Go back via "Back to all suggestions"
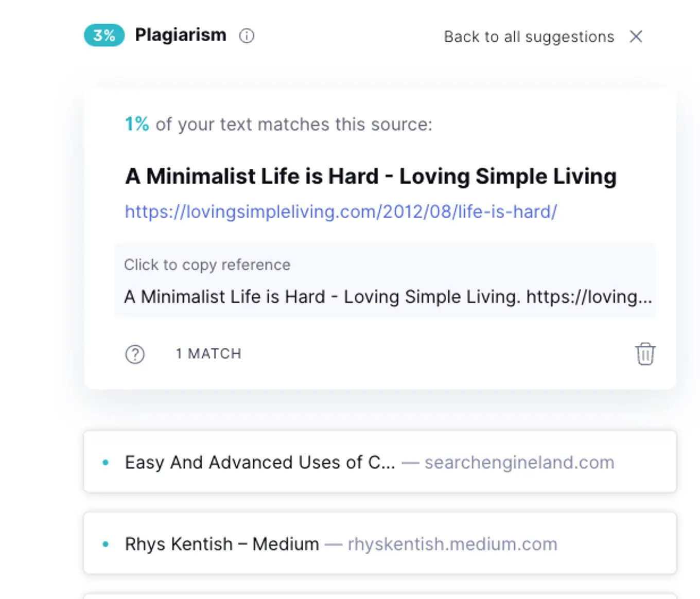Image resolution: width=700 pixels, height=599 pixels. click(529, 37)
